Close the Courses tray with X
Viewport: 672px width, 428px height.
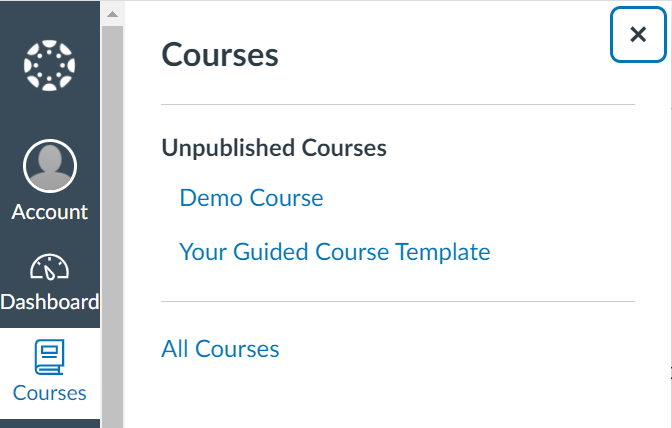click(637, 35)
